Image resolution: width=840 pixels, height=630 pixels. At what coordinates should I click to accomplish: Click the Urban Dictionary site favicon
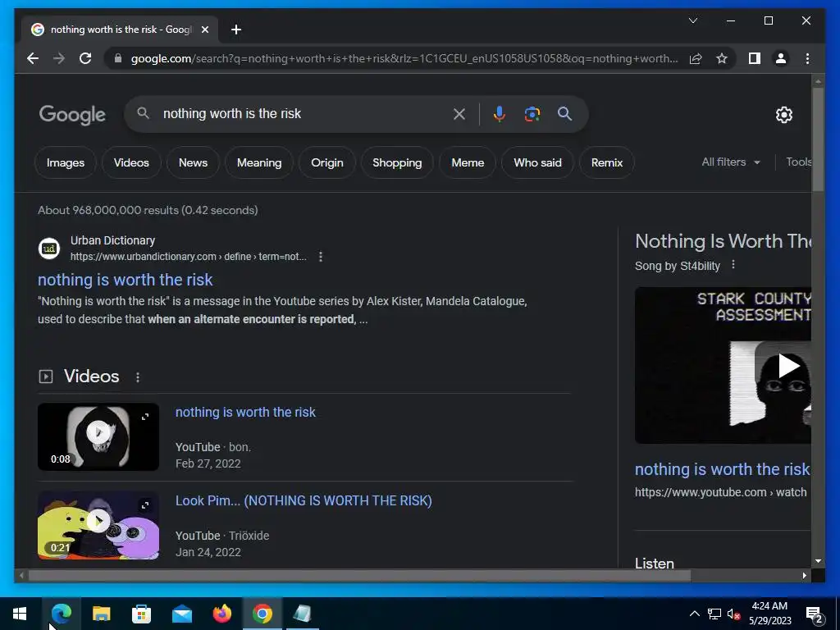click(x=49, y=249)
